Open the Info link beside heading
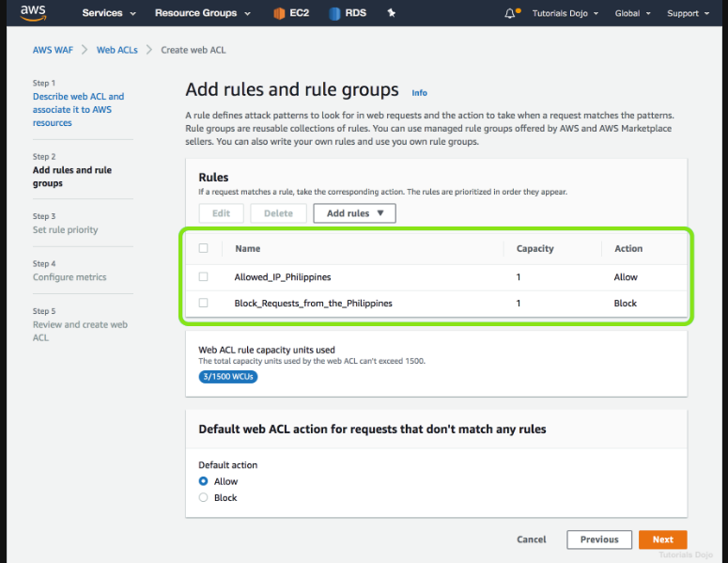 [x=419, y=93]
